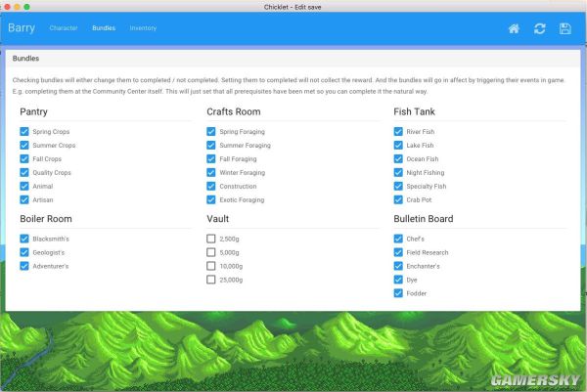Click the Vault section heading
The height and width of the screenshot is (392, 587).
pos(217,219)
